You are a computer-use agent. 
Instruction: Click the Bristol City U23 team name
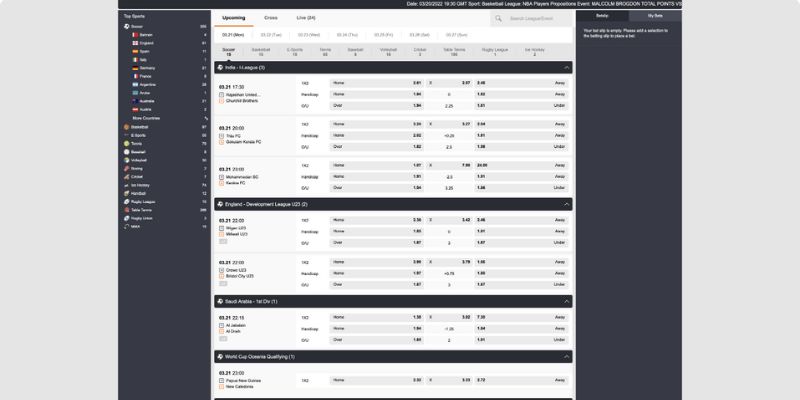click(240, 276)
